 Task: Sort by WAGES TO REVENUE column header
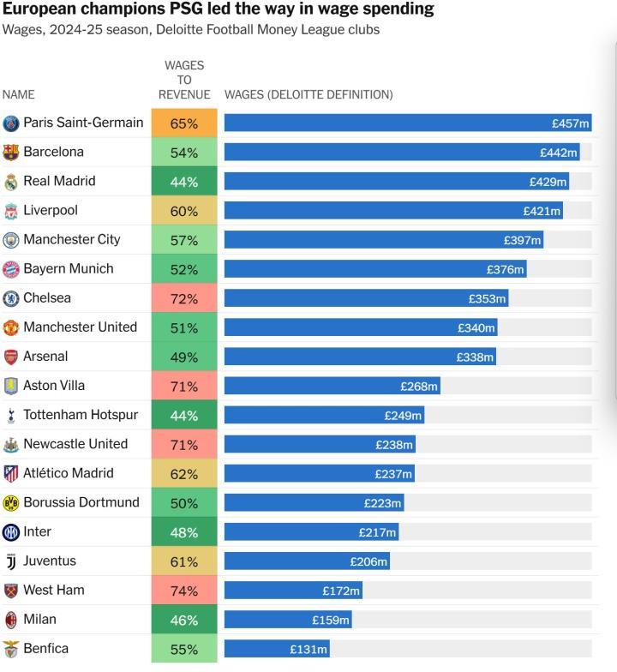184,81
